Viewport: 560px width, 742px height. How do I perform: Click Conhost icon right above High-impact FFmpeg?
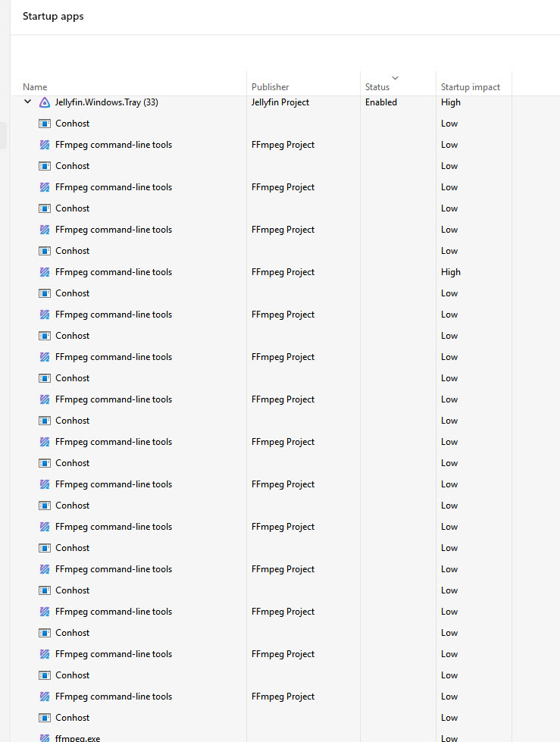45,251
